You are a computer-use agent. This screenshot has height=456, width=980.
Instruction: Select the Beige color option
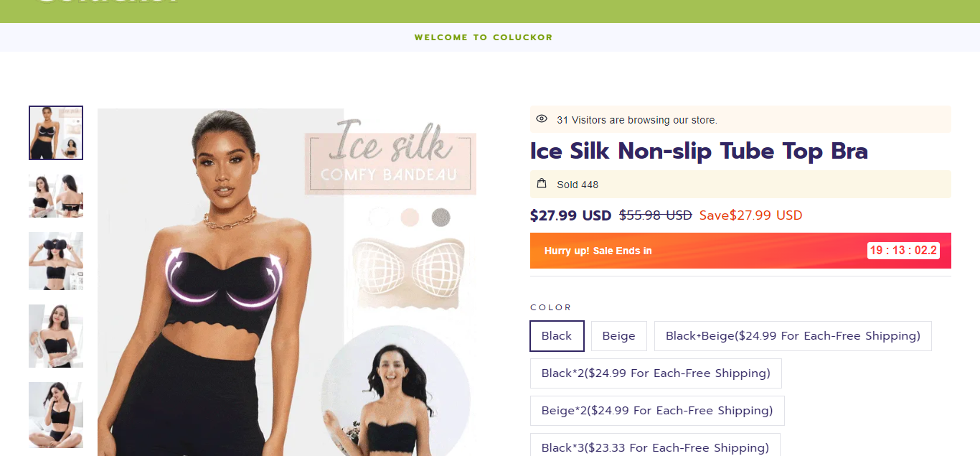[618, 336]
